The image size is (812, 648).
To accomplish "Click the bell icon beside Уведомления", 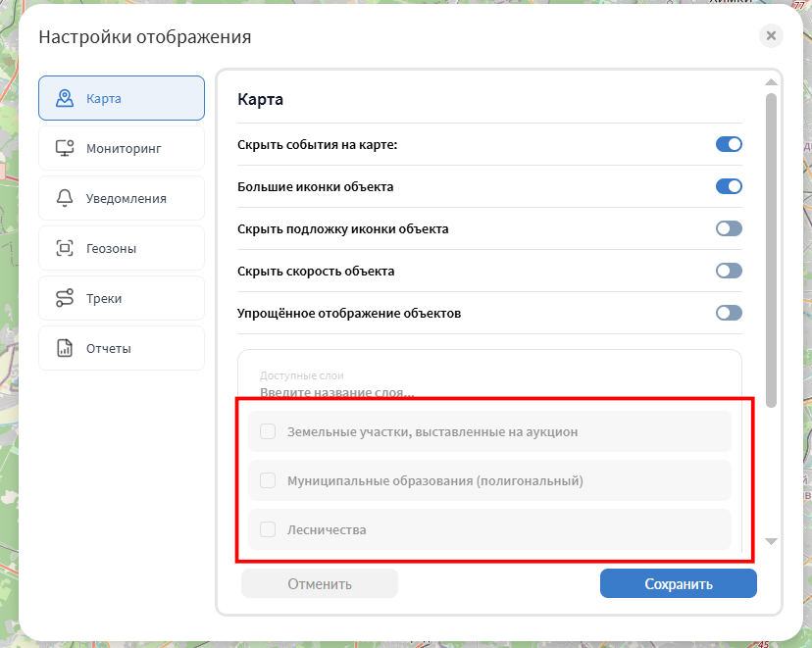I will click(65, 198).
